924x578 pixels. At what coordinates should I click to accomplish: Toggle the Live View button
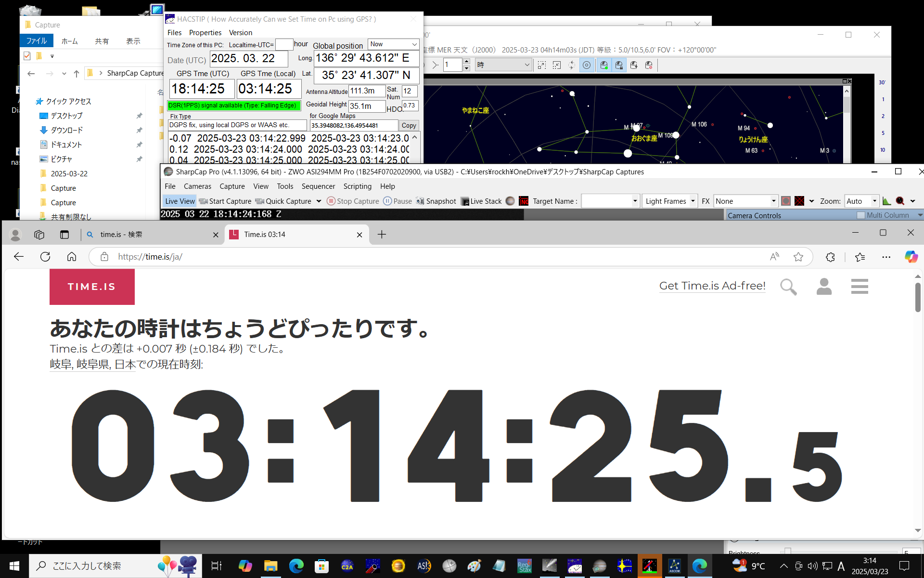[x=180, y=201]
